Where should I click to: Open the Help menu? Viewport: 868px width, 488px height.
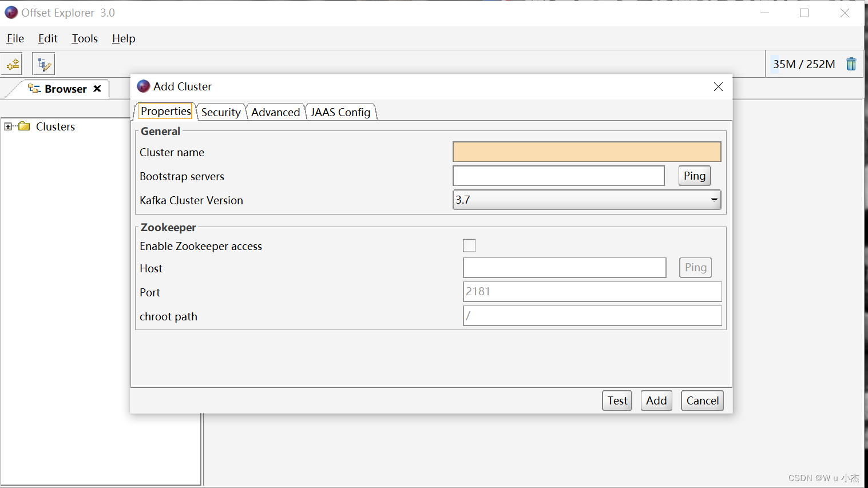(124, 38)
